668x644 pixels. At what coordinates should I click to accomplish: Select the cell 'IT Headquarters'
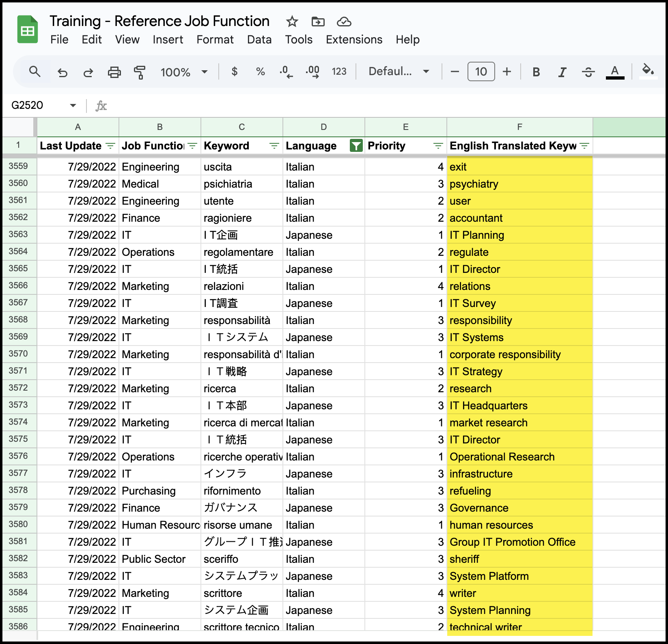click(x=519, y=406)
